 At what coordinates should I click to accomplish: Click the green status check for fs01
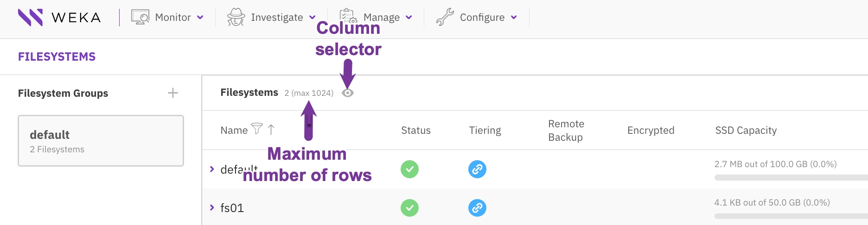[409, 208]
